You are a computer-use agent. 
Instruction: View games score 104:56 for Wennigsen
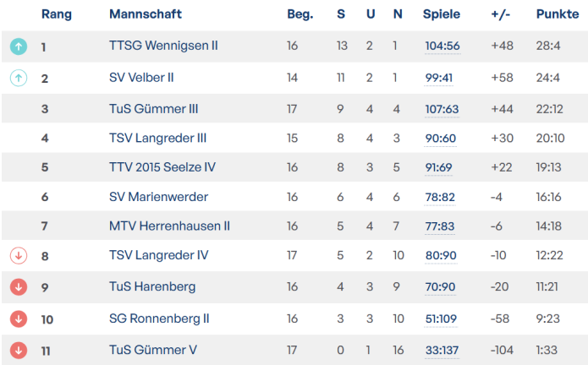(x=442, y=46)
